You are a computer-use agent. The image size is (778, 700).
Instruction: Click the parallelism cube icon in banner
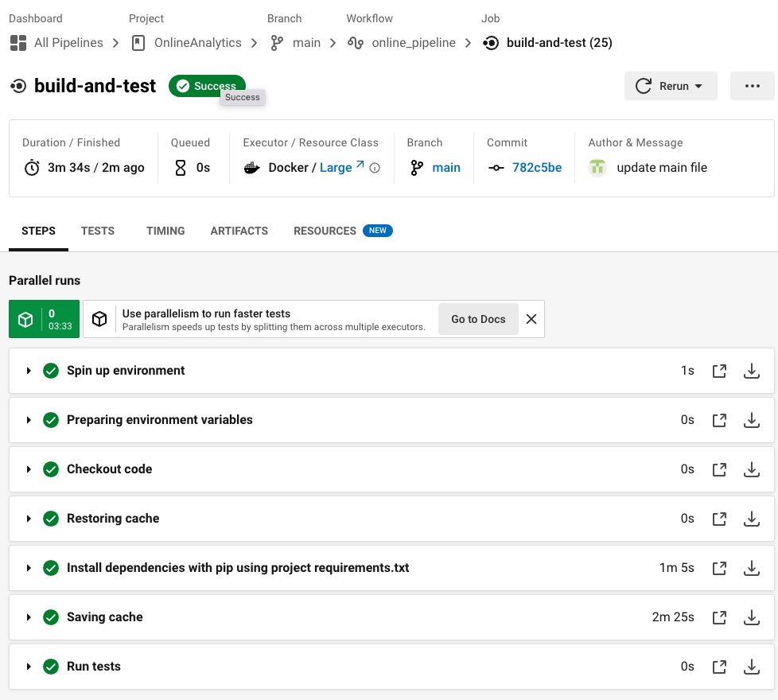[x=99, y=319]
